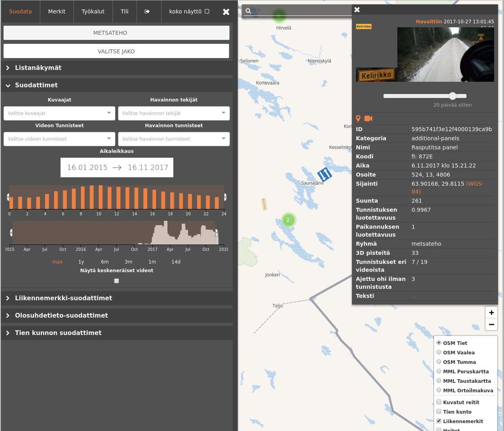The height and width of the screenshot is (431, 504).
Task: Open Valitse havainnon tekijät dropdown
Action: pyautogui.click(x=174, y=113)
